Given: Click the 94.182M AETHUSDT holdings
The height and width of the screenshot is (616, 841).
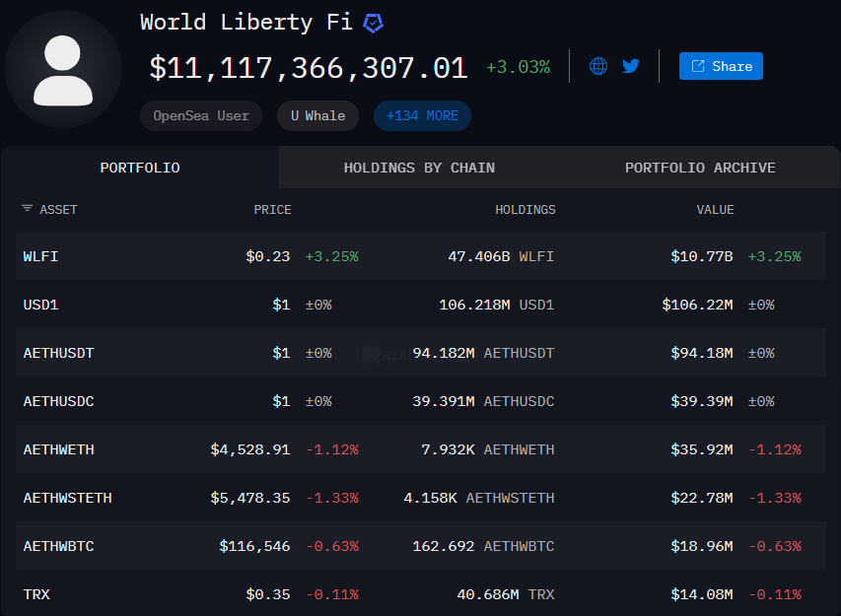Looking at the screenshot, I should pos(483,353).
